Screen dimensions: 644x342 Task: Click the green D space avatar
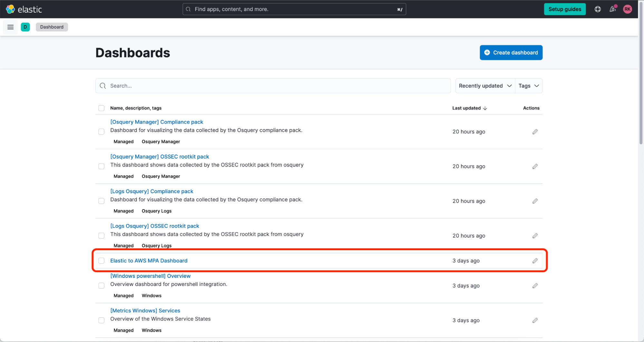(25, 27)
